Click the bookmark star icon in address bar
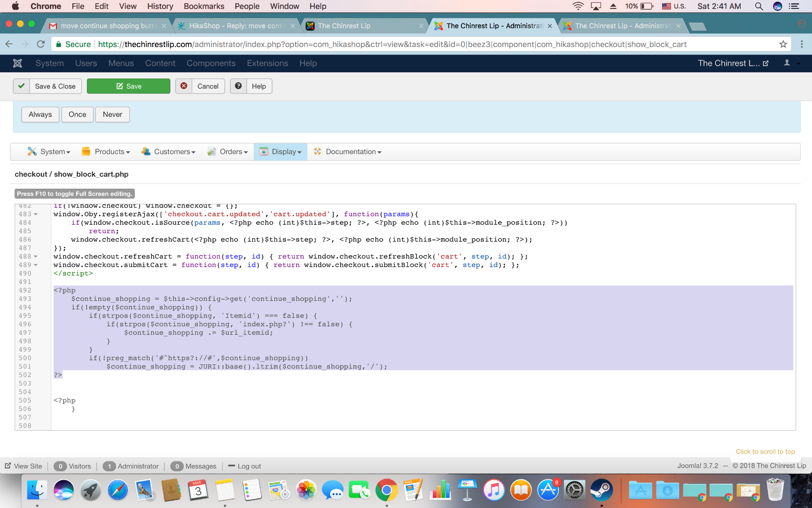The image size is (812, 508). click(x=783, y=44)
